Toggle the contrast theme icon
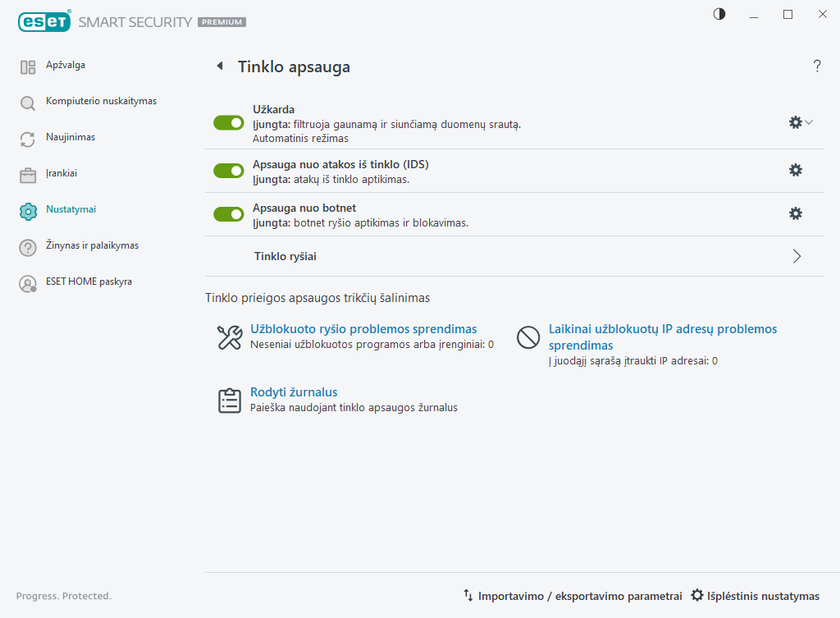Screen dimensions: 840x618 [719, 14]
